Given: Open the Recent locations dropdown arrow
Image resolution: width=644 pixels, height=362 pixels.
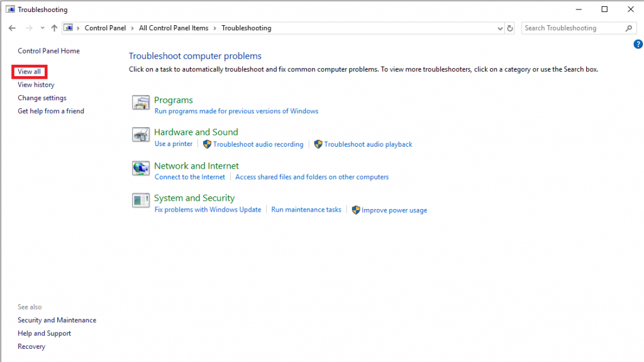Looking at the screenshot, I should coord(42,28).
